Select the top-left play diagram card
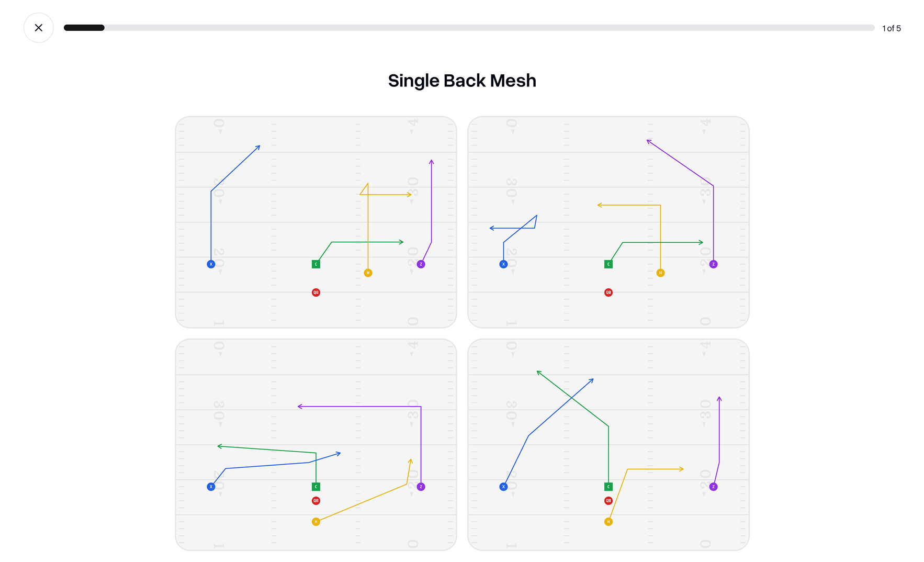Screen dimensions: 924x562 click(x=315, y=222)
